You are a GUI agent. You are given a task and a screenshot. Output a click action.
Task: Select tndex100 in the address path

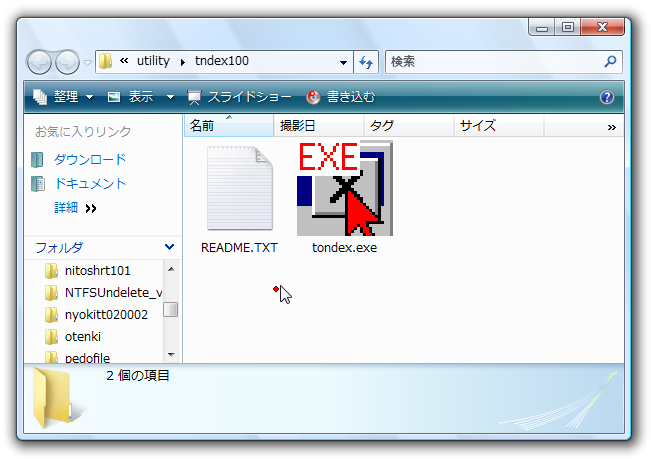click(222, 61)
